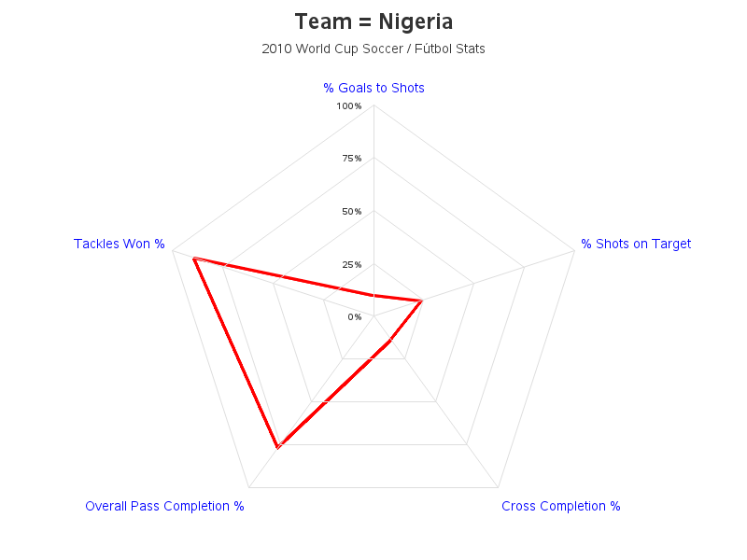Click the outer pentagon vertex near Cross Completion
The height and width of the screenshot is (560, 747).
[499, 487]
